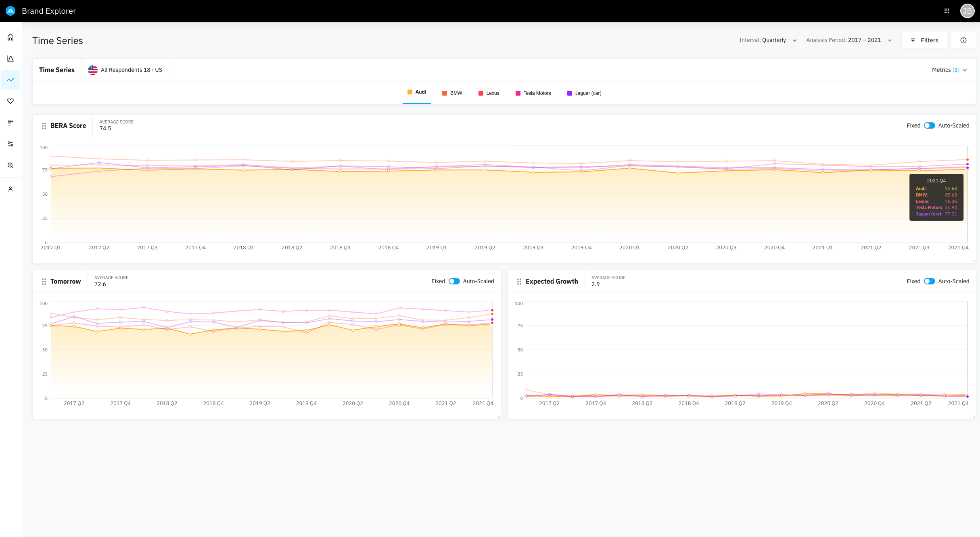Select the heart icon in sidebar
980x537 pixels.
(x=10, y=101)
